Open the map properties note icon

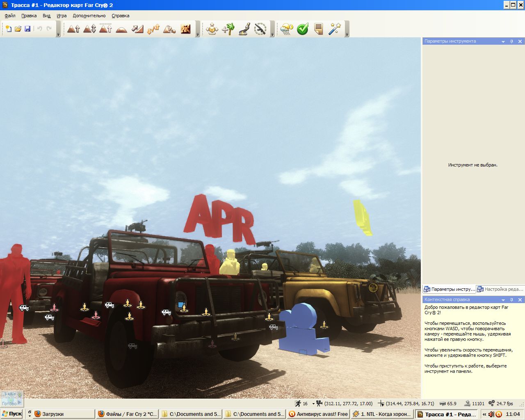click(319, 29)
